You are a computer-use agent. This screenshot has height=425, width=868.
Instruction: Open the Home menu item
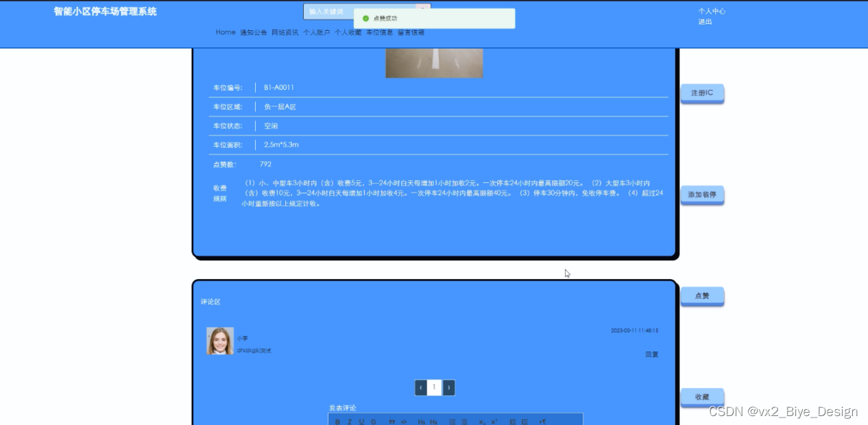point(226,32)
